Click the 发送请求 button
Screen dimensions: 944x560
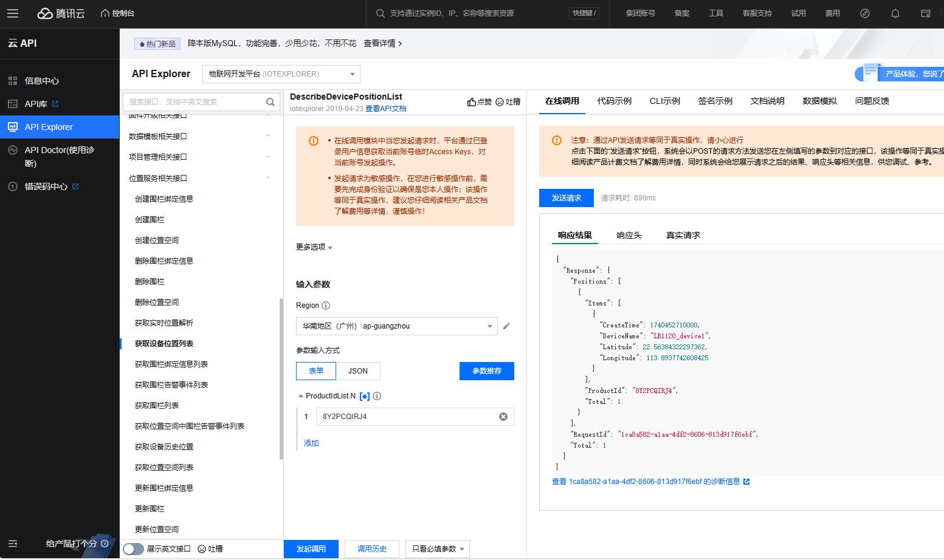pyautogui.click(x=567, y=198)
